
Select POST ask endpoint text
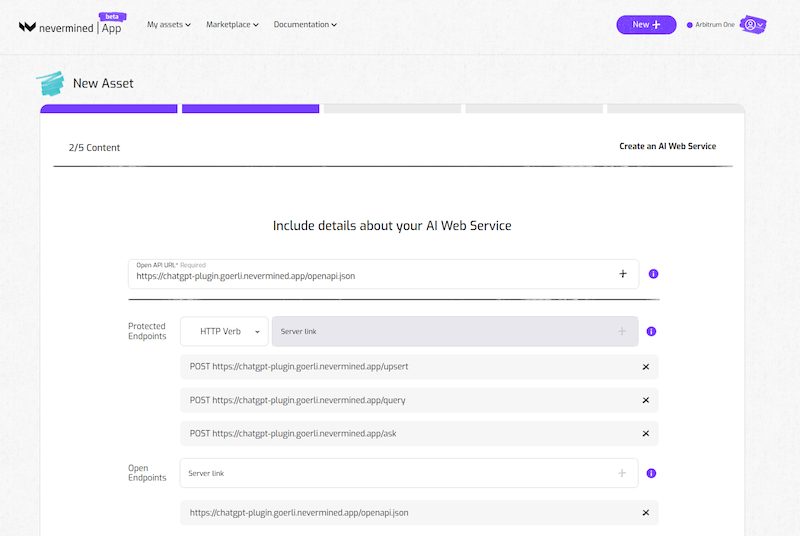[x=293, y=433]
